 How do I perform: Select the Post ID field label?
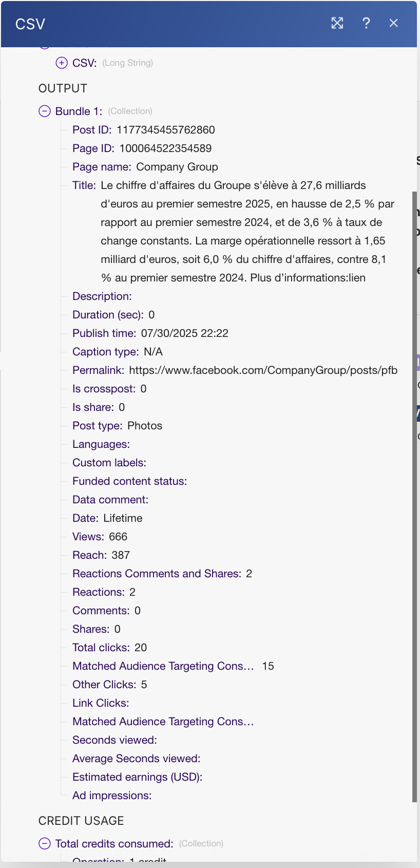[91, 130]
